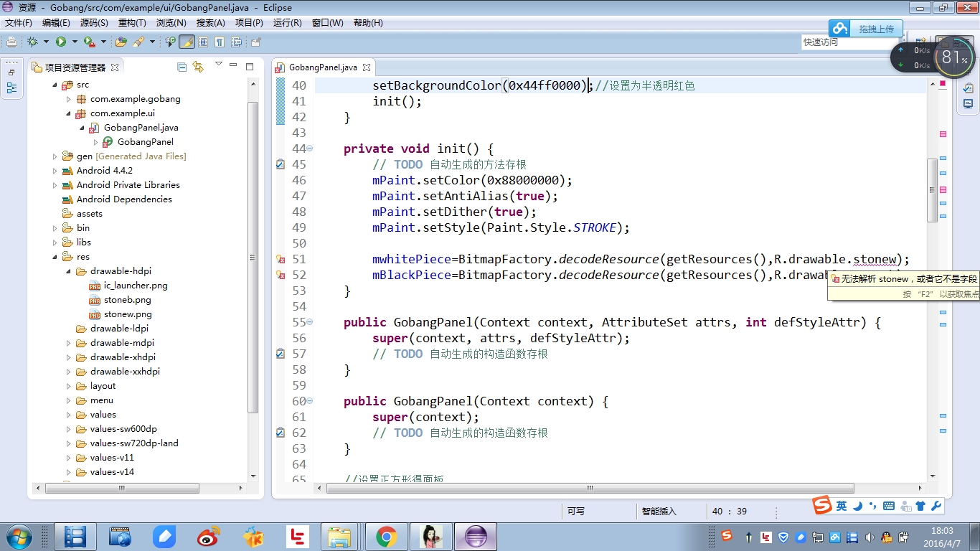The height and width of the screenshot is (551, 980).
Task: Open Chrome from the taskbar
Action: coord(386,536)
